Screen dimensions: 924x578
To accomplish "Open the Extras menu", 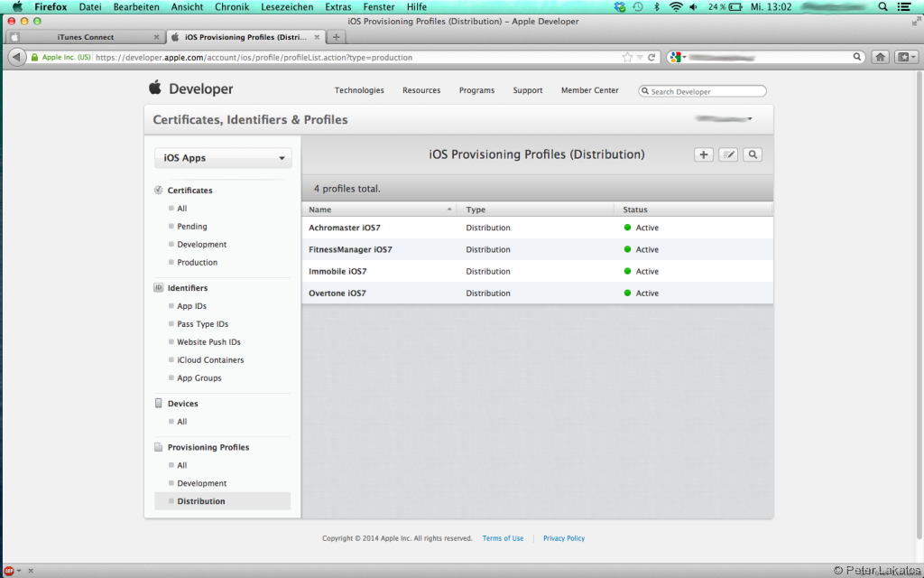I will click(x=338, y=7).
